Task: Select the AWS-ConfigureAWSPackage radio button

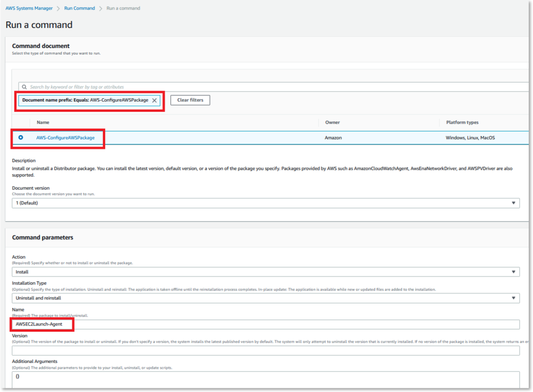Action: [21, 137]
